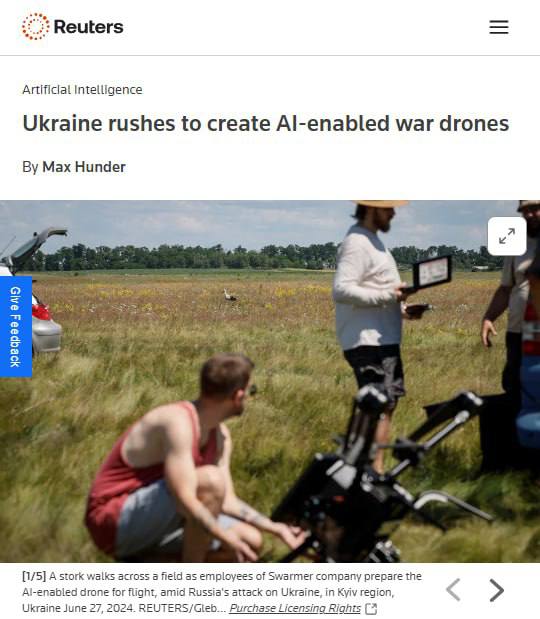Expand the photo to fullscreen
540x619 pixels.
click(x=507, y=236)
